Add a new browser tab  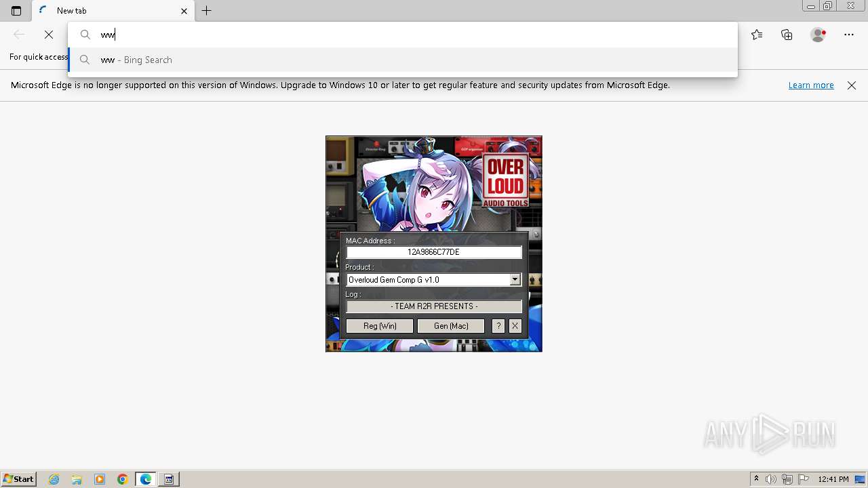[207, 11]
